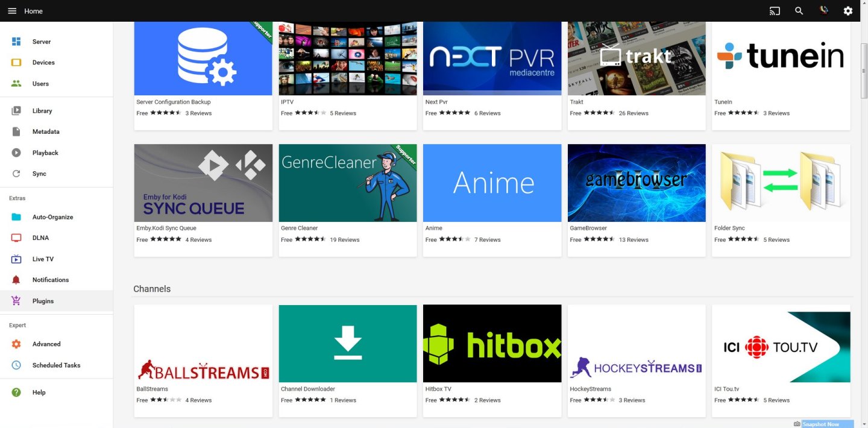Open the Server menu item
Image resolution: width=868 pixels, height=428 pixels.
click(57, 42)
